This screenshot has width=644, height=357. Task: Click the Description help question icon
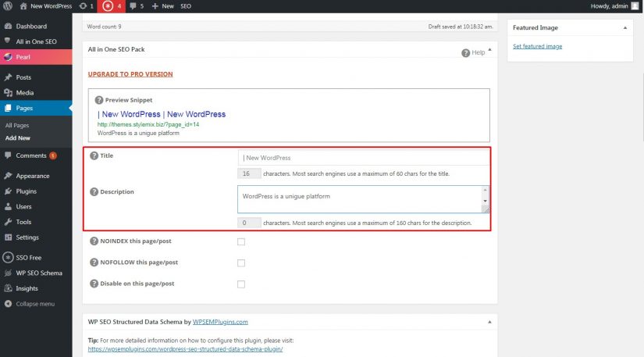pyautogui.click(x=94, y=192)
